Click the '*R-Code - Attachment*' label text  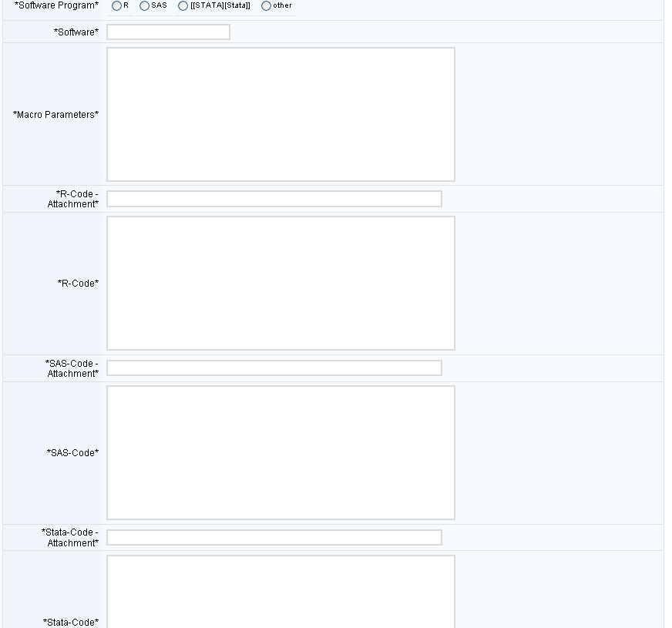tap(73, 200)
